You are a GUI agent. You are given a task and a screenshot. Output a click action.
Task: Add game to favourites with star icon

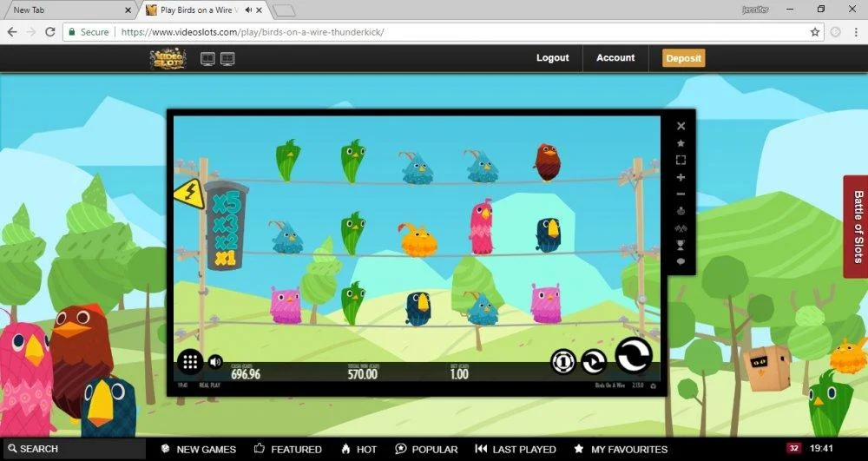tap(681, 143)
